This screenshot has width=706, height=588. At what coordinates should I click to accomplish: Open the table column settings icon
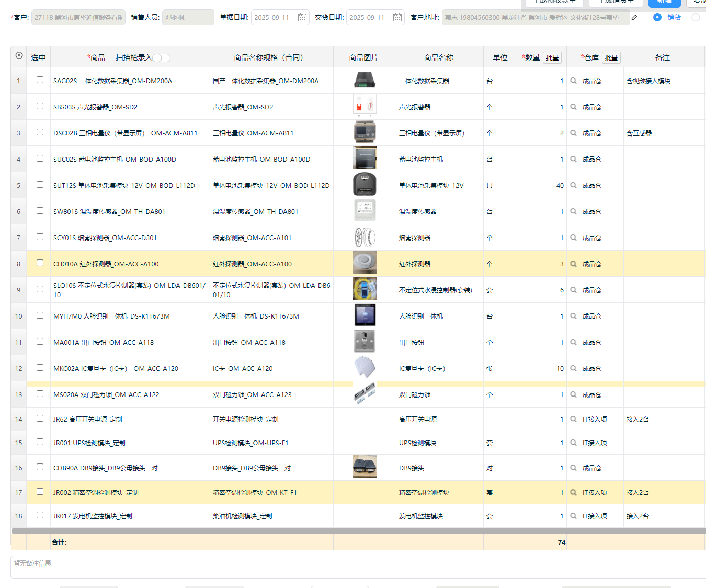click(x=19, y=55)
